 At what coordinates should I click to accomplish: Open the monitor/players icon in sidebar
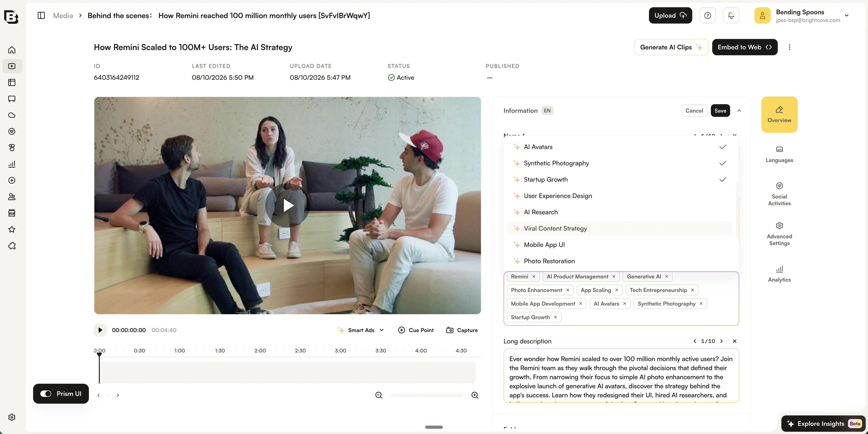point(12,99)
